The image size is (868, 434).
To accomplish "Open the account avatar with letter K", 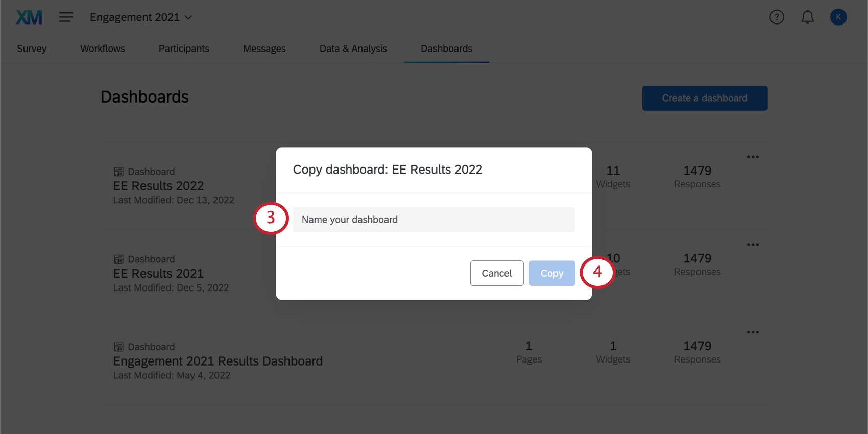I will coord(838,17).
